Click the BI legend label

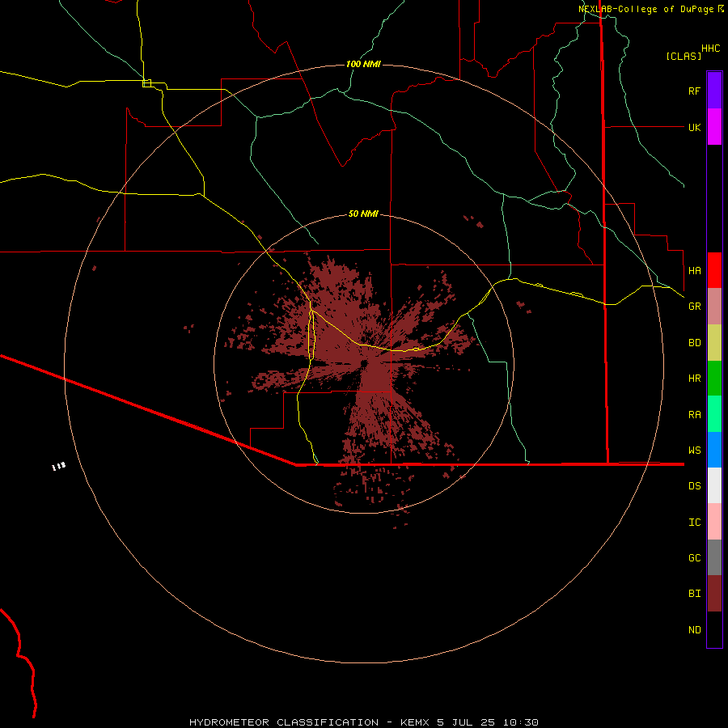tap(694, 594)
